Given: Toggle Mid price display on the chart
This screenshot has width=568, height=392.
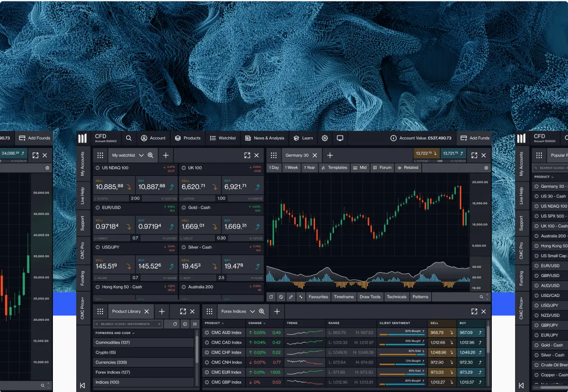Looking at the screenshot, I should pos(360,167).
